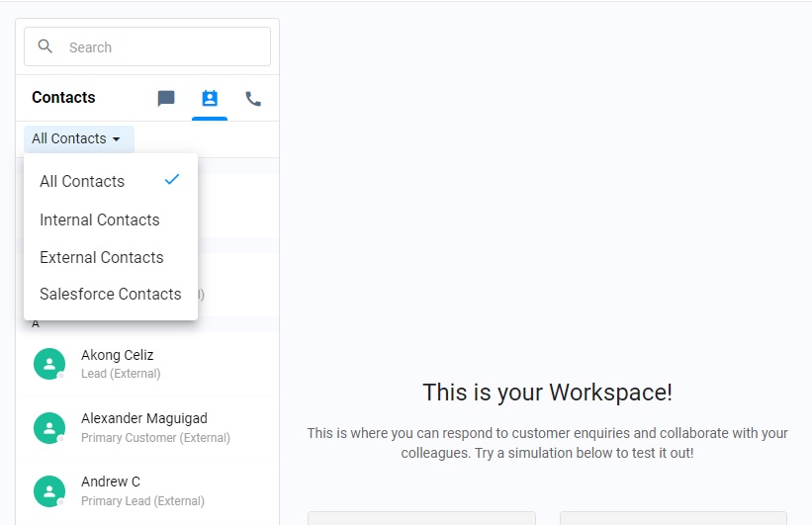The width and height of the screenshot is (812, 526).
Task: Collapse the All Contacts dropdown button
Action: coord(79,138)
